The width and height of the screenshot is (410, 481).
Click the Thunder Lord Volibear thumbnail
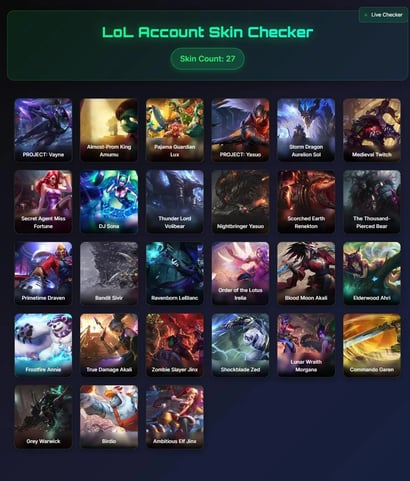175,201
